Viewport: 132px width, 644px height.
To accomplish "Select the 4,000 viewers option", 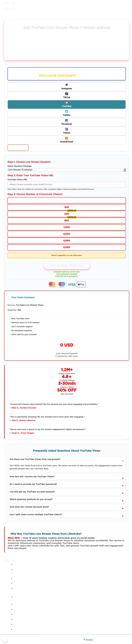I will pos(67,240).
